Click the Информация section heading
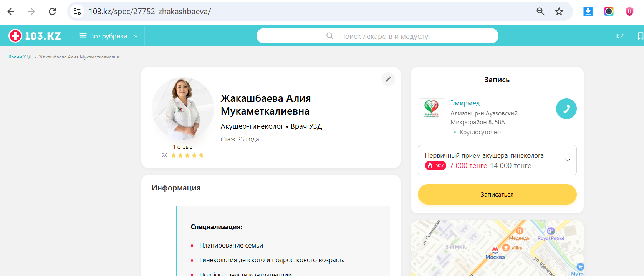 click(176, 188)
